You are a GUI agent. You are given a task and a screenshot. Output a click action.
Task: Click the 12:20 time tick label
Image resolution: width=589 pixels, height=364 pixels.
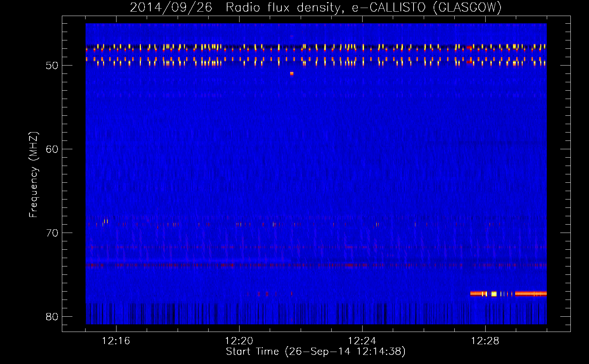(x=239, y=341)
